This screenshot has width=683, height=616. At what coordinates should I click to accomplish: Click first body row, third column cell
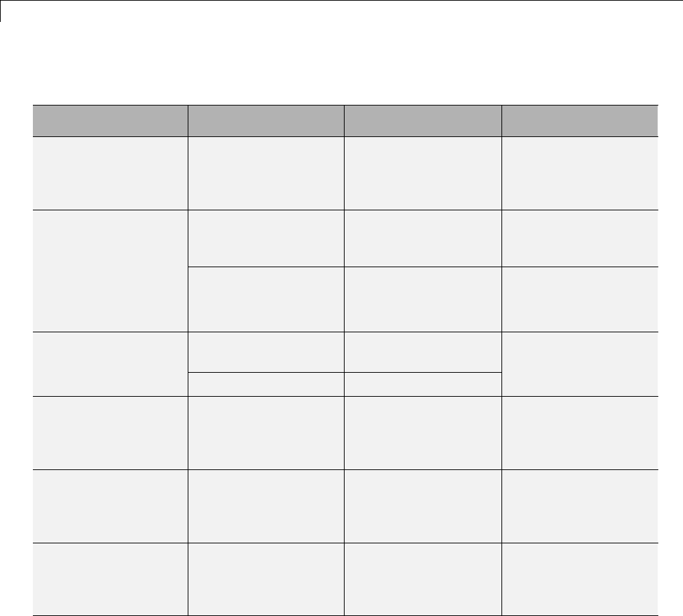coord(423,173)
